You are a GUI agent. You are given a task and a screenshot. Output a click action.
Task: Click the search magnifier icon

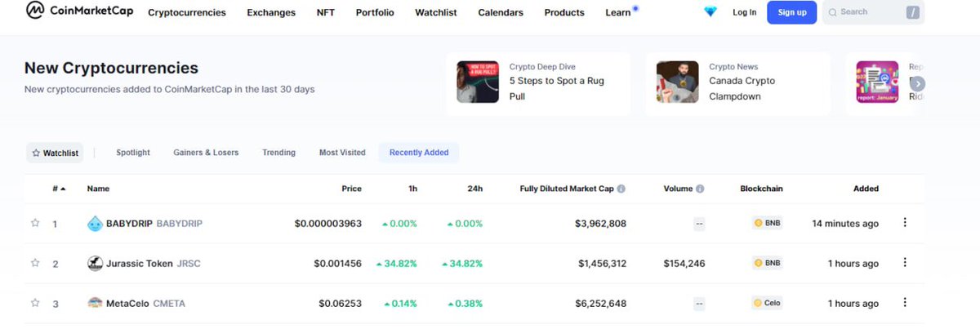coord(832,12)
